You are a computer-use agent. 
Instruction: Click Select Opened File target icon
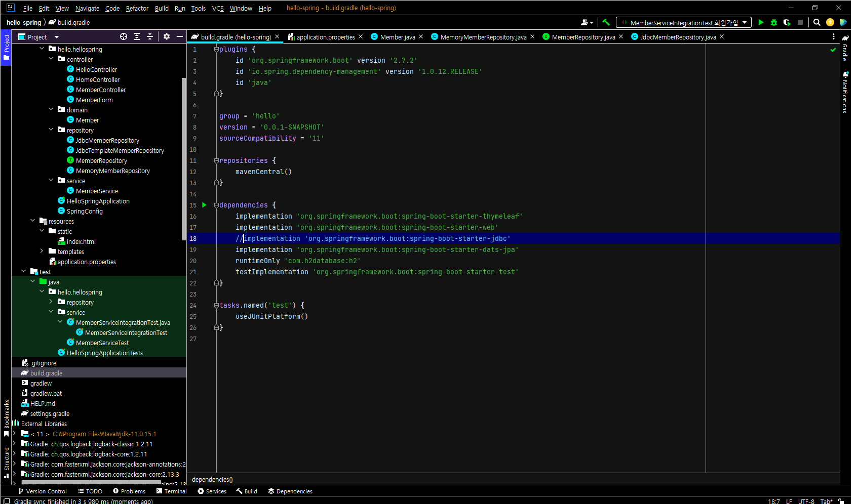124,36
